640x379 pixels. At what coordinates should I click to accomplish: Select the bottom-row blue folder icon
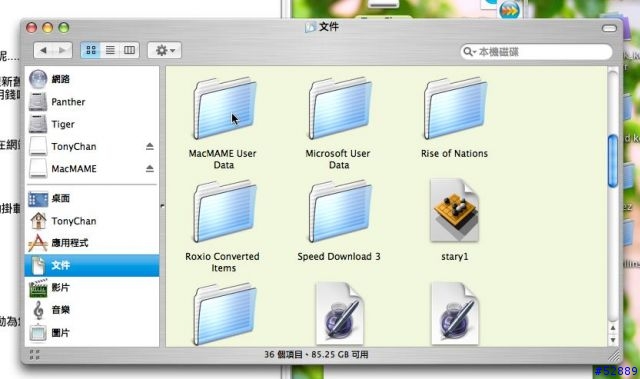[x=224, y=314]
